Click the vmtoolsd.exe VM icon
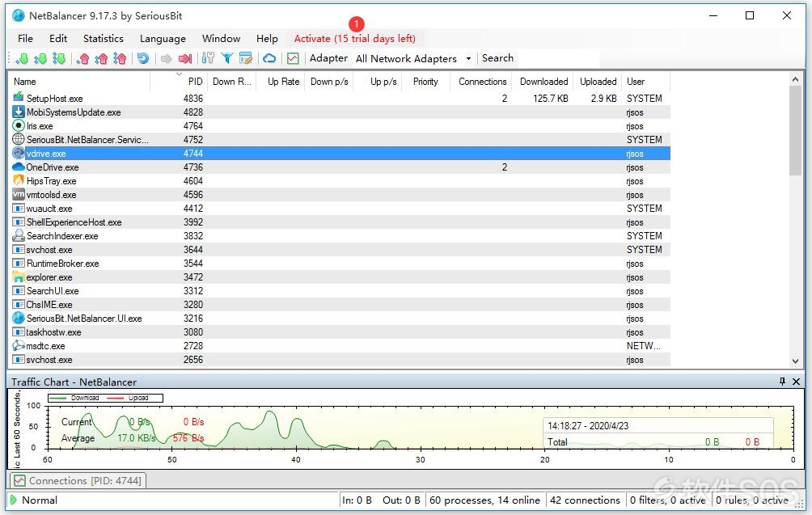The height and width of the screenshot is (515, 812). click(x=19, y=195)
